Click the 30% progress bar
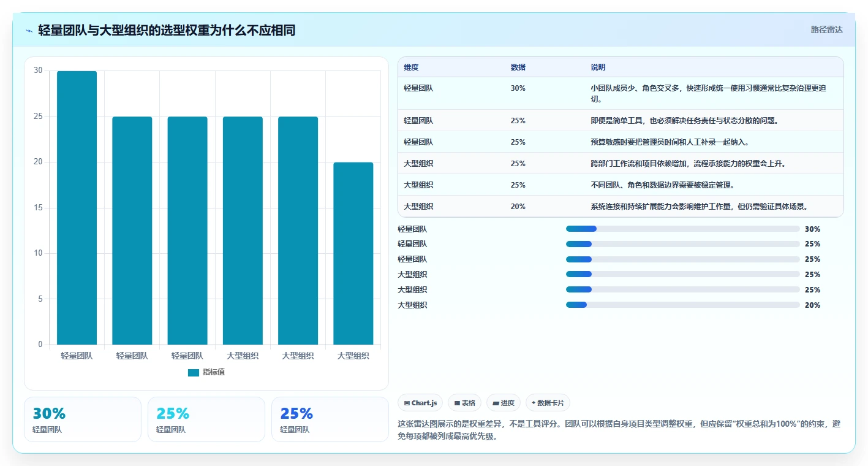Image resolution: width=868 pixels, height=466 pixels. coord(683,229)
